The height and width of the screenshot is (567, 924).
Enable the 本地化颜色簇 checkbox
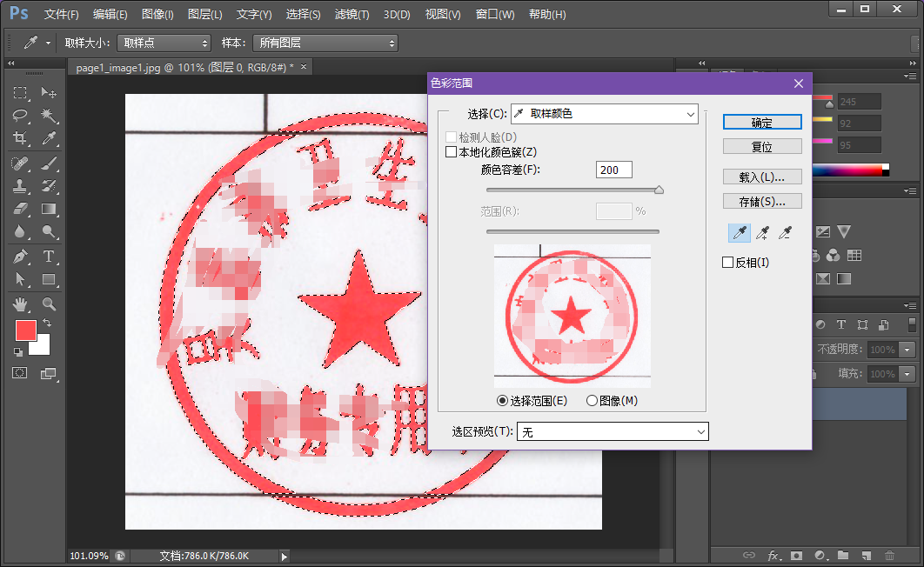pos(451,150)
